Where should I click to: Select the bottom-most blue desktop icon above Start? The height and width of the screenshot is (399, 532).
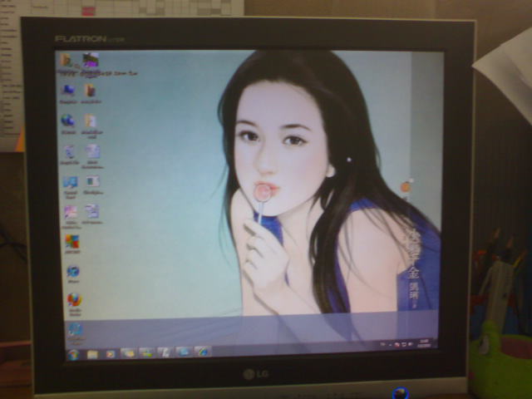tap(75, 330)
